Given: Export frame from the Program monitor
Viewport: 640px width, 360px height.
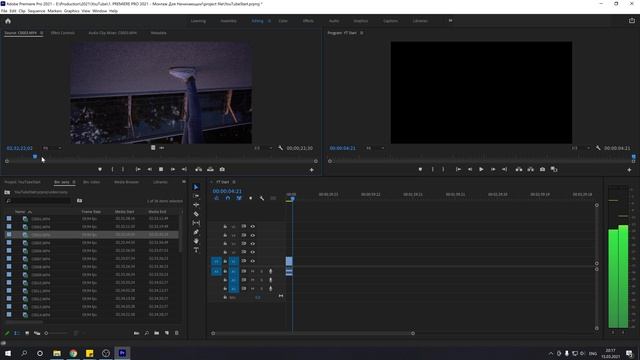Looking at the screenshot, I should point(542,169).
